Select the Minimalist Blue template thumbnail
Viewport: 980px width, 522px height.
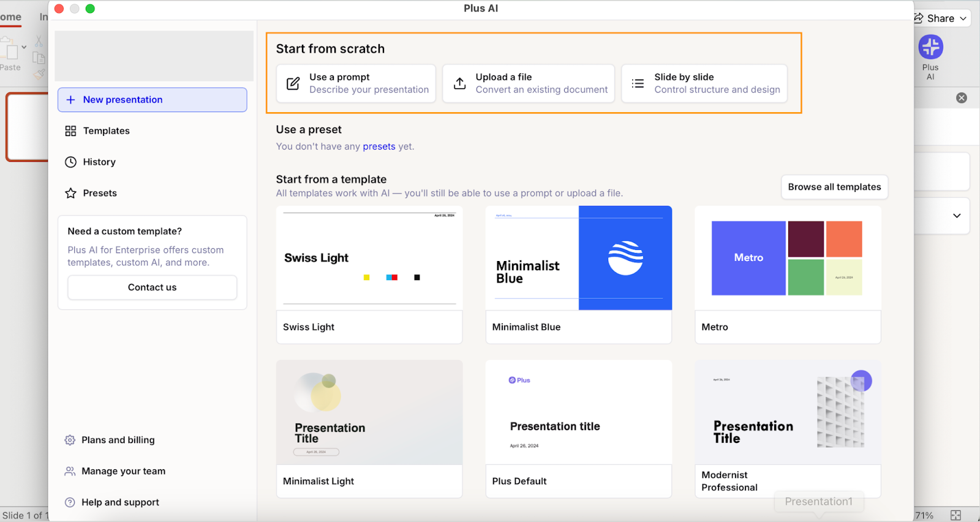[579, 258]
